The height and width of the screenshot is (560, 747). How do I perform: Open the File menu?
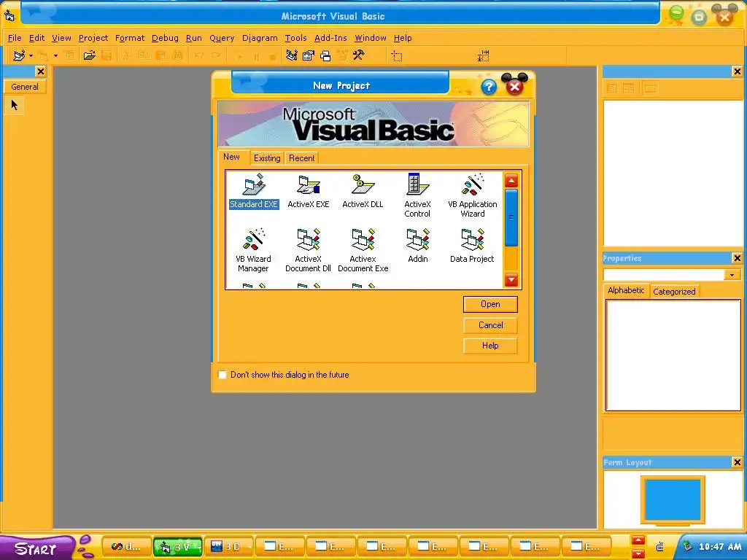[15, 38]
